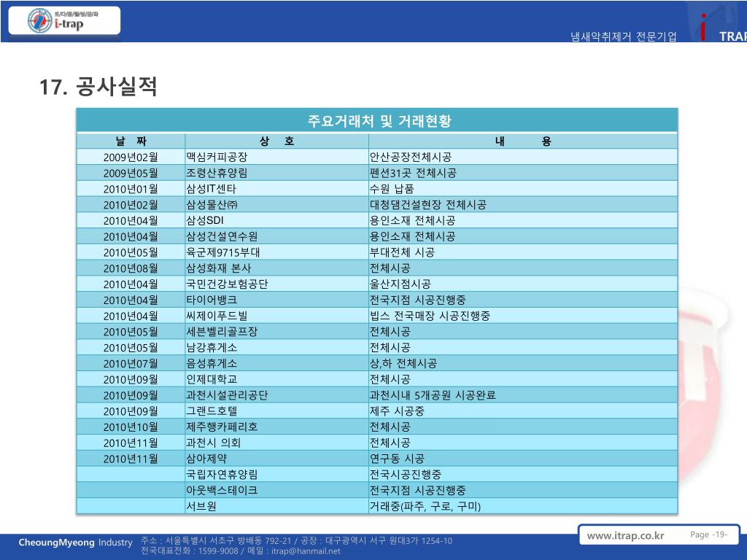This screenshot has height=560, width=747.
Task: Select the '인제대학교' cell
Action: [x=276, y=379]
